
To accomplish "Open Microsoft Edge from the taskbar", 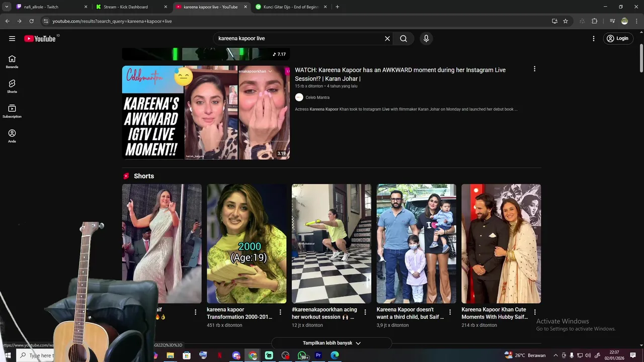I will point(335,355).
